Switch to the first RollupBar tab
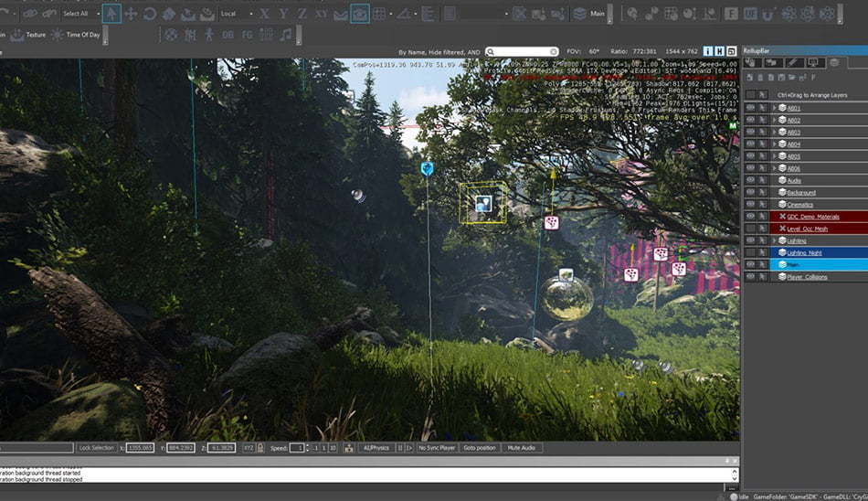The height and width of the screenshot is (501, 868). coord(753,62)
